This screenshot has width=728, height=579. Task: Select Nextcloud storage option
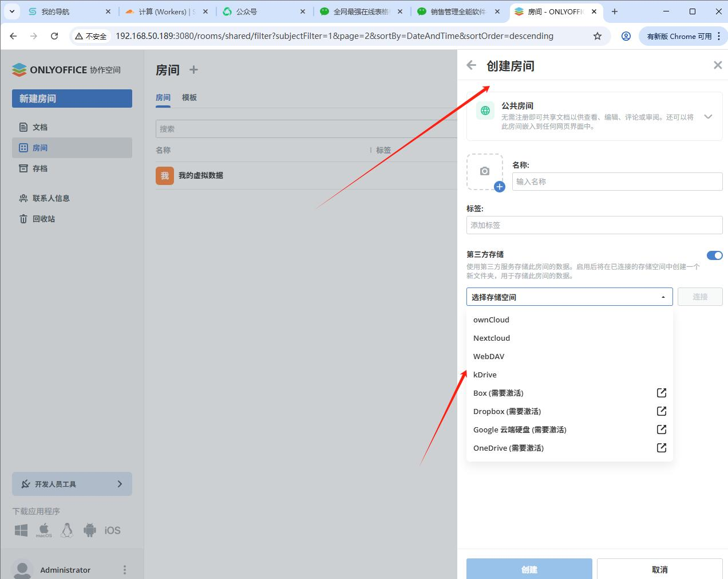point(569,338)
